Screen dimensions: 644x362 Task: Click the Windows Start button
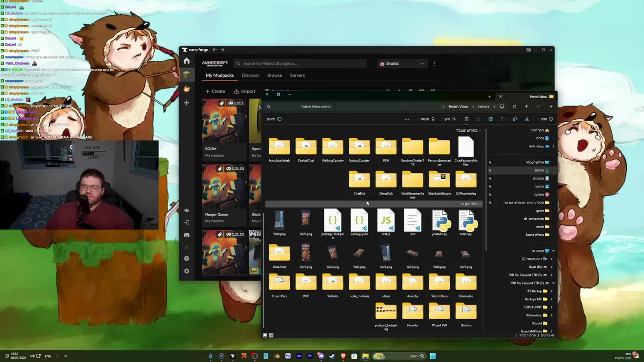[433, 356]
